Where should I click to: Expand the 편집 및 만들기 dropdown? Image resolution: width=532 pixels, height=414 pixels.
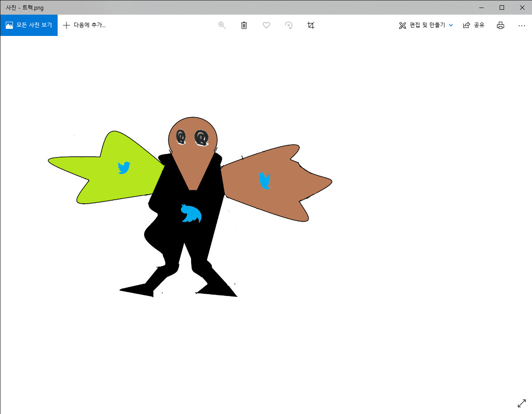point(426,25)
